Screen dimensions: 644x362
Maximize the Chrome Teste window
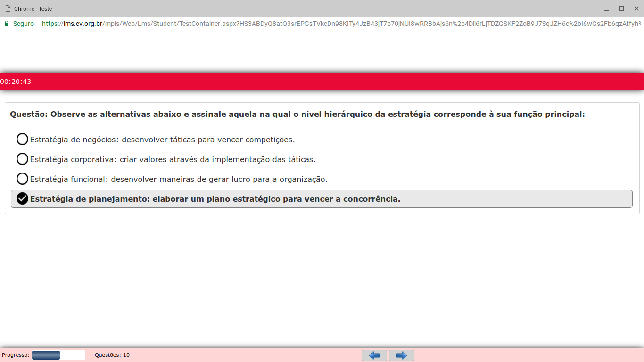621,8
